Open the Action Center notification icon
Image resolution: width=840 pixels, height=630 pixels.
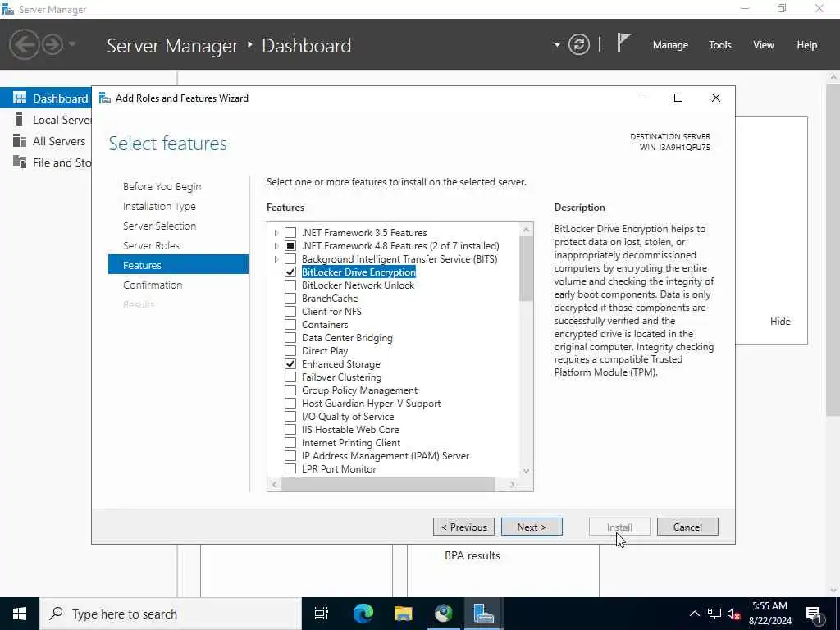click(x=814, y=614)
